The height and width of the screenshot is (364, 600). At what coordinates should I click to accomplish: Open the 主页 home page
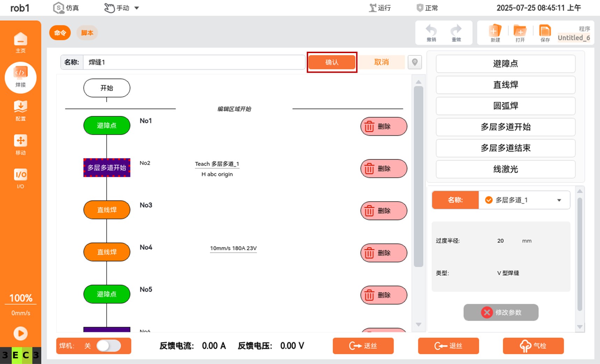pyautogui.click(x=20, y=43)
